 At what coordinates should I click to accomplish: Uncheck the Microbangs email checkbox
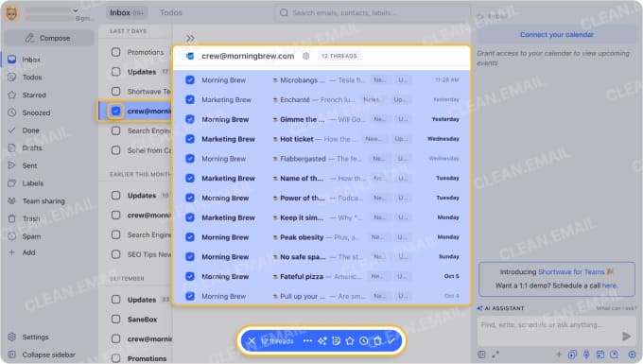[x=190, y=80]
